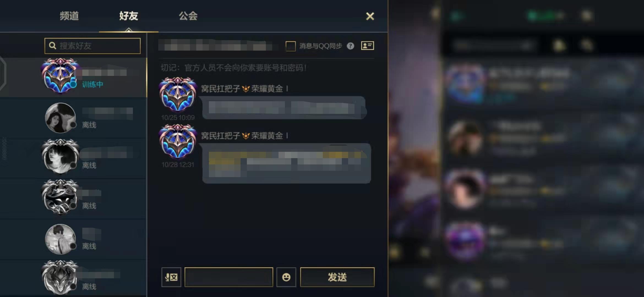Click the 发送 send button

click(x=337, y=277)
